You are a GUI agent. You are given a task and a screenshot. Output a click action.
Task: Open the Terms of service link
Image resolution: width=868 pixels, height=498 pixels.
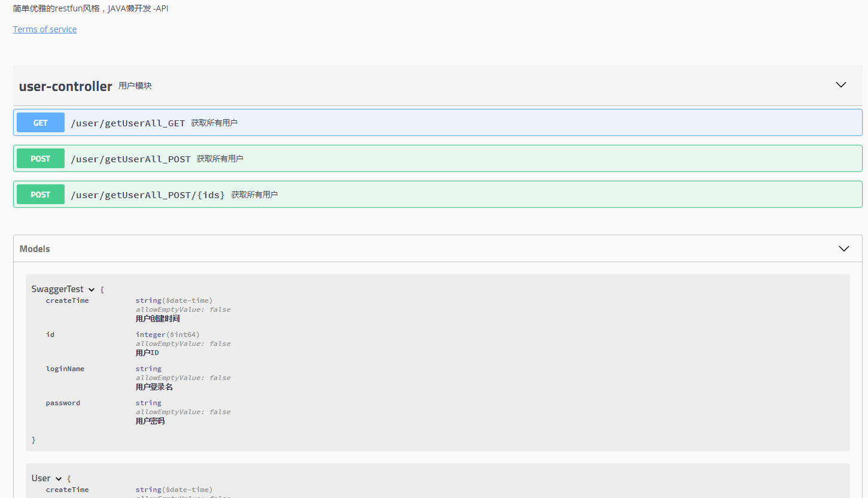45,29
